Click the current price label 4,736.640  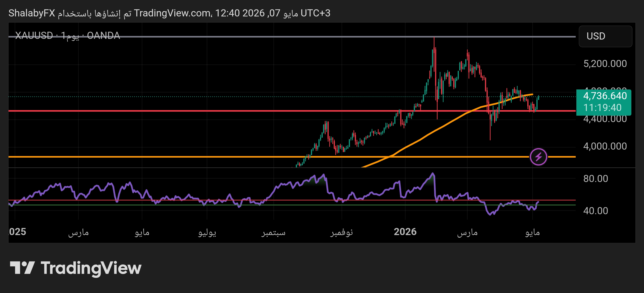pyautogui.click(x=605, y=96)
